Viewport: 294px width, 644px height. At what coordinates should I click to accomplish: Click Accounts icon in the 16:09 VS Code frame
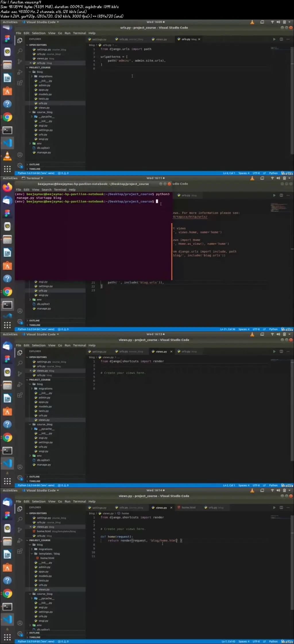20,155
